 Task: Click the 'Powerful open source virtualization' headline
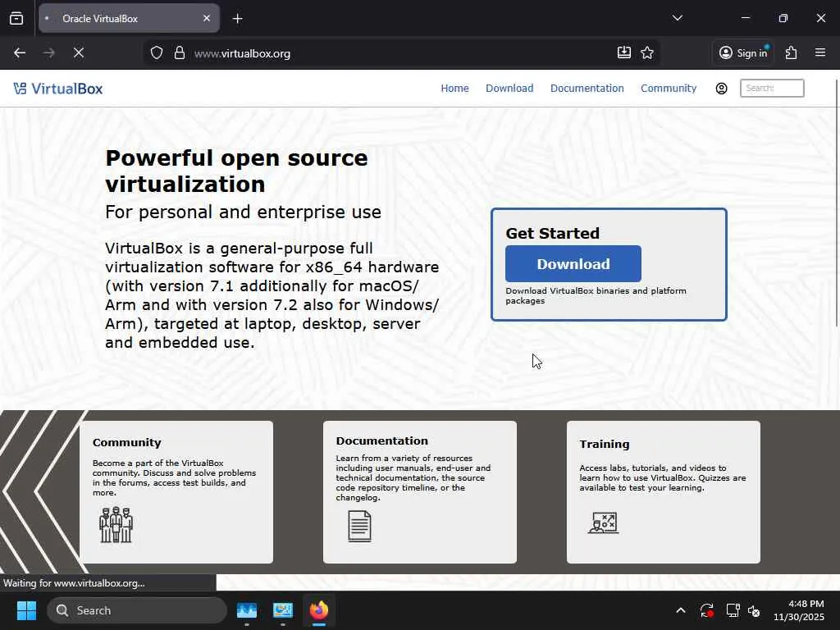[x=237, y=171]
